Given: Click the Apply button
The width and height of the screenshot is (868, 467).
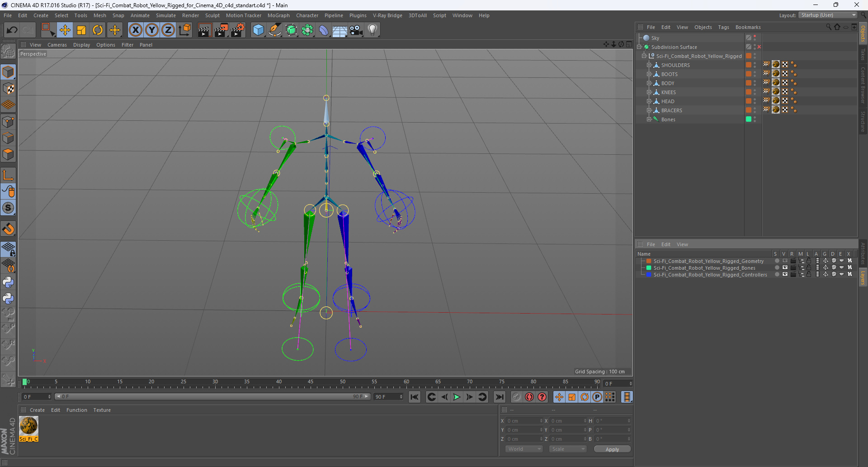Looking at the screenshot, I should pos(612,449).
